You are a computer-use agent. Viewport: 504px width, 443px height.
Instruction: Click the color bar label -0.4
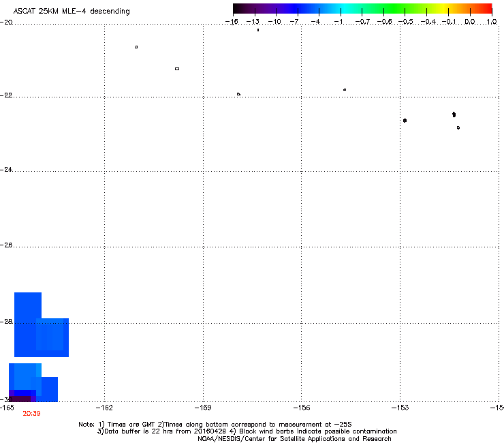point(428,22)
